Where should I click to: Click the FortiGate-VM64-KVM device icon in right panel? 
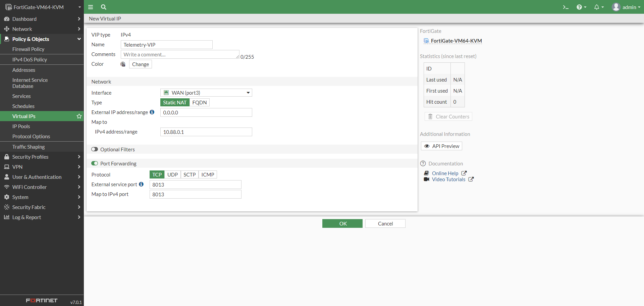[426, 41]
